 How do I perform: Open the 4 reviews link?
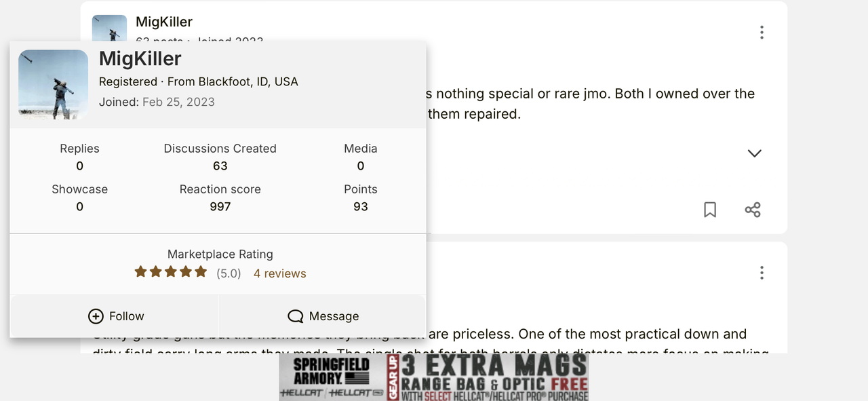[x=280, y=273]
